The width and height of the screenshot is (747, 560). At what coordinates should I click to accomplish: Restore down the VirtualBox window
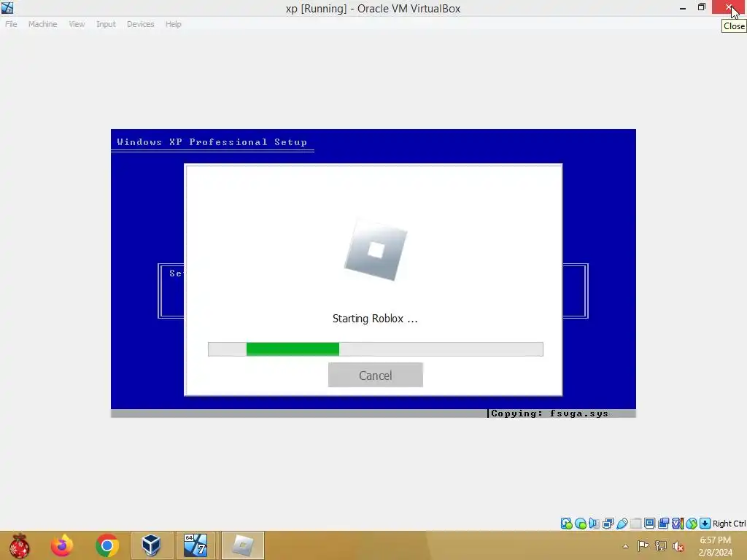[x=701, y=7]
